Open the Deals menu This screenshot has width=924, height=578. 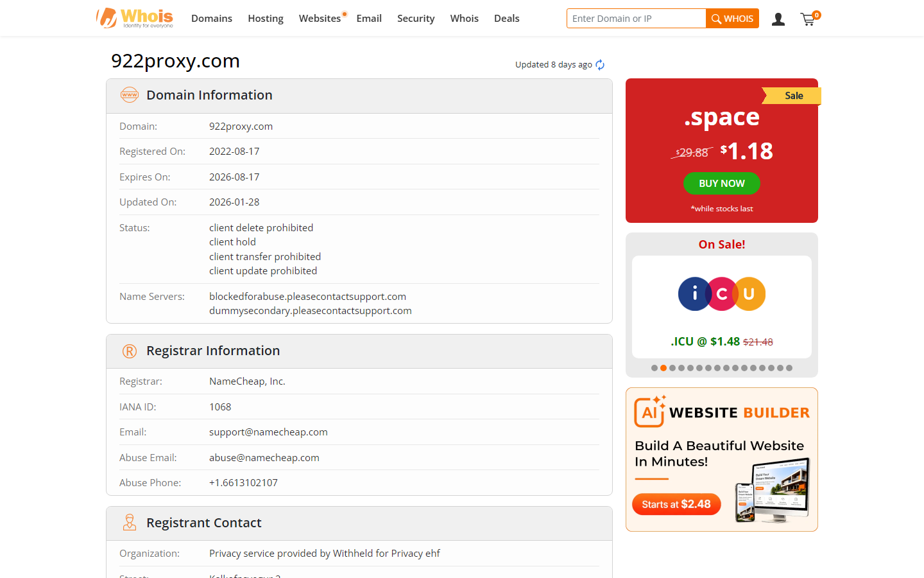507,19
